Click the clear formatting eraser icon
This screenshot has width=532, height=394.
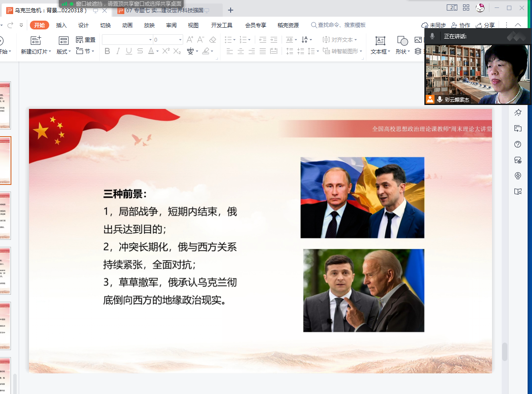pos(213,40)
